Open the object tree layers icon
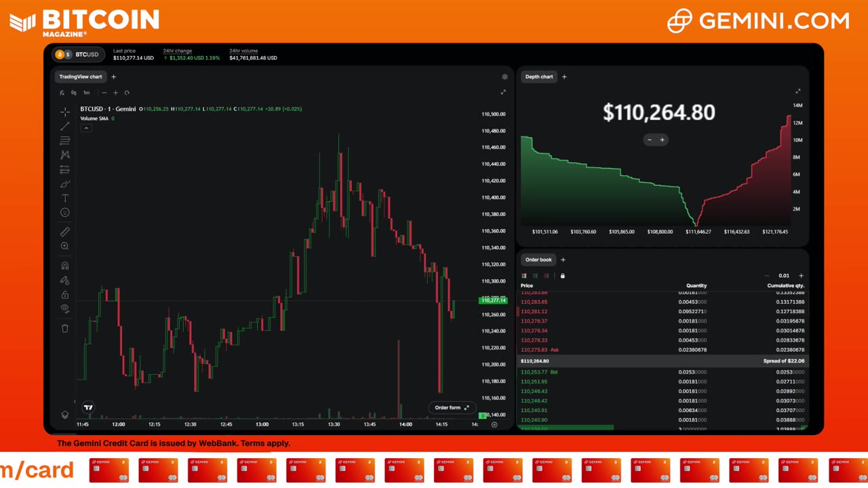Screen dimensions: 868x488 pos(65,415)
